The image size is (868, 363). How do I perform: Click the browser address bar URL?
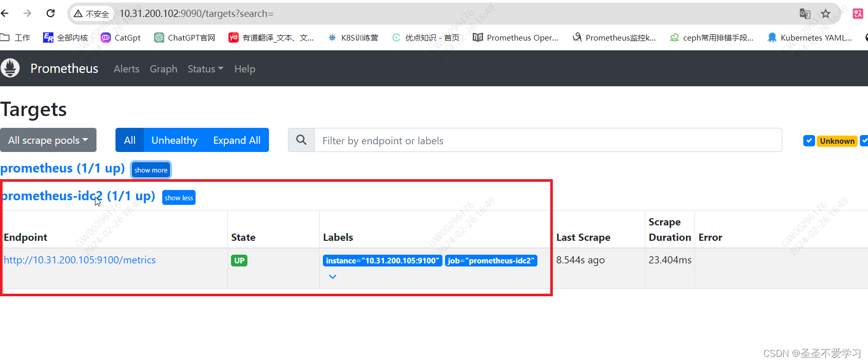(x=197, y=14)
